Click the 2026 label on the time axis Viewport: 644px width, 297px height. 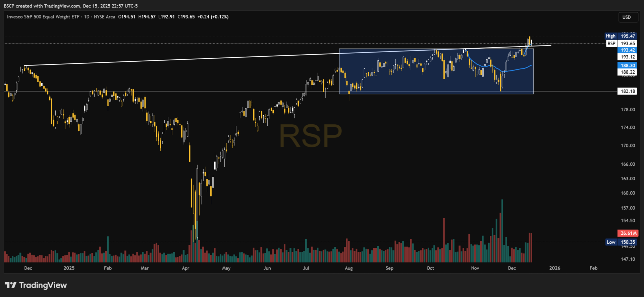[555, 268]
